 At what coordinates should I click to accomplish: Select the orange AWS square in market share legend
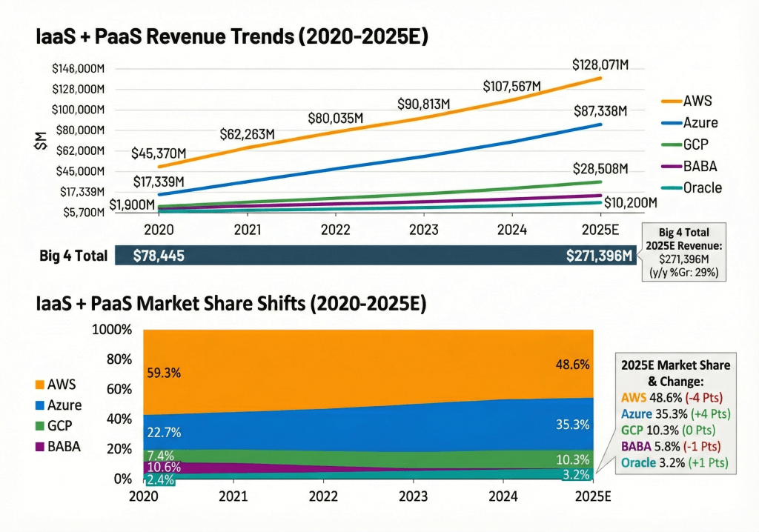click(40, 385)
